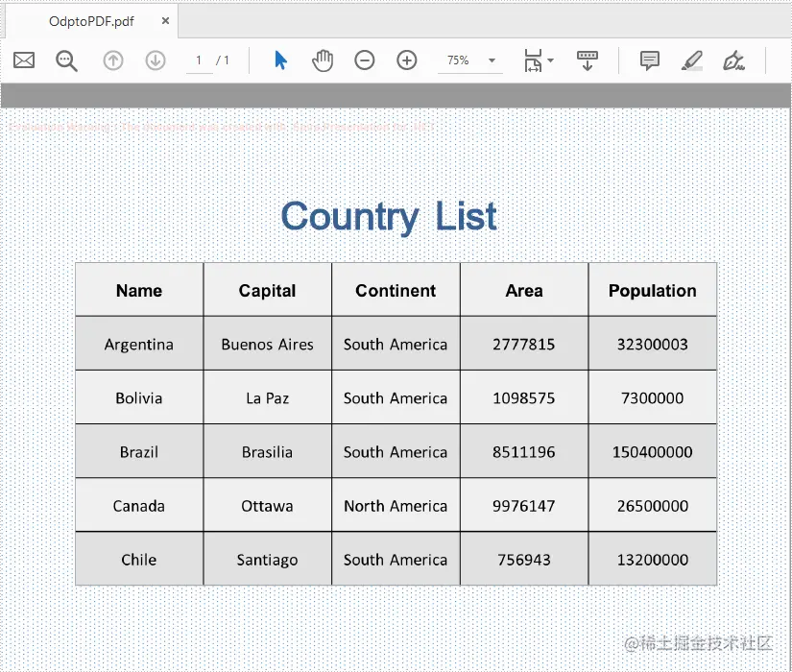
Task: Zoom out with the minus icon
Action: tap(364, 60)
